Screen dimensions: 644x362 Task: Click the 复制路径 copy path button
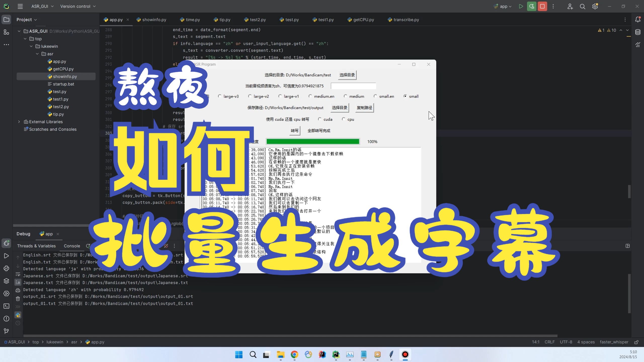click(365, 108)
